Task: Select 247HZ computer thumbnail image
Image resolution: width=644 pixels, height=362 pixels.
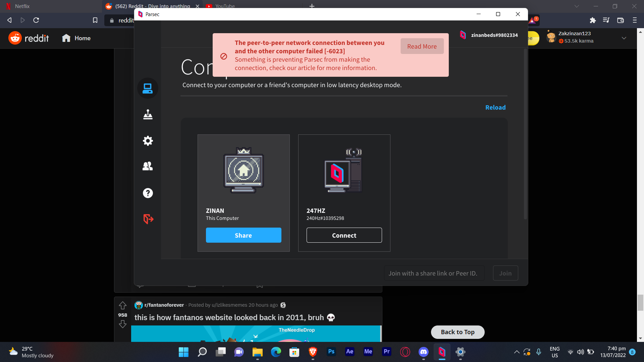Action: 344,170
